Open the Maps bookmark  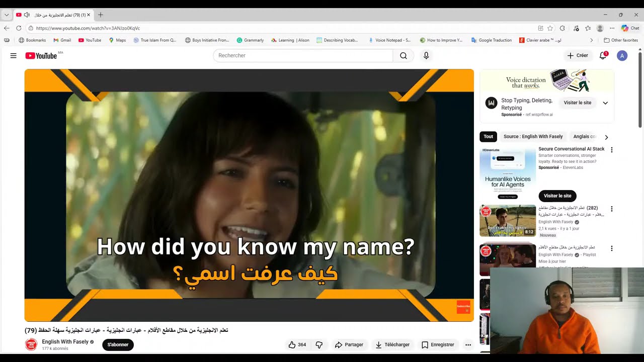click(x=117, y=40)
